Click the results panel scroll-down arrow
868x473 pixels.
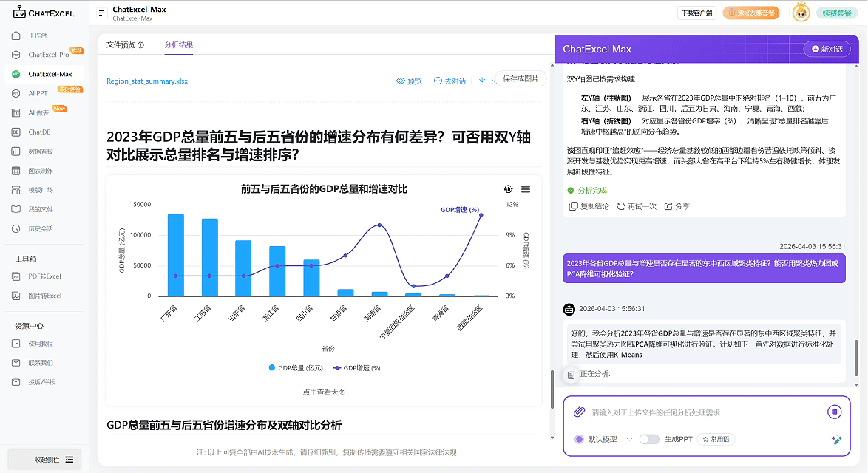[x=552, y=438]
